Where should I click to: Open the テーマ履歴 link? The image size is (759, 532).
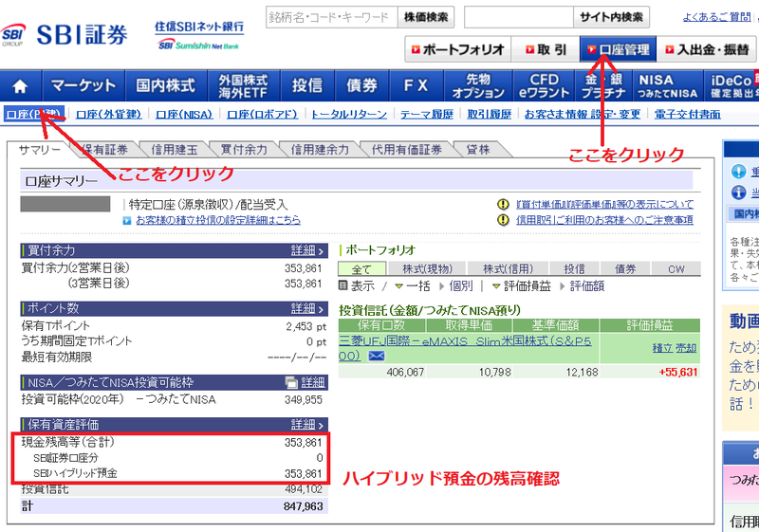[x=427, y=115]
